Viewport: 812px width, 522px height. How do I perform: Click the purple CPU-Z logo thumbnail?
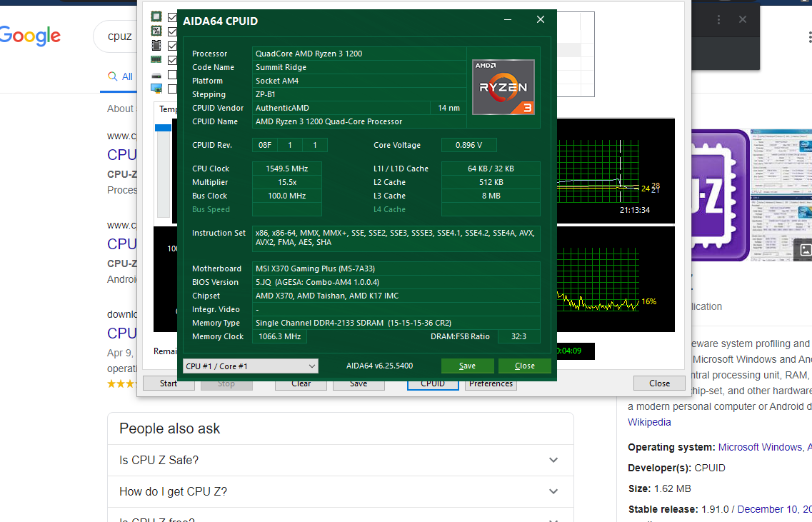coord(720,195)
